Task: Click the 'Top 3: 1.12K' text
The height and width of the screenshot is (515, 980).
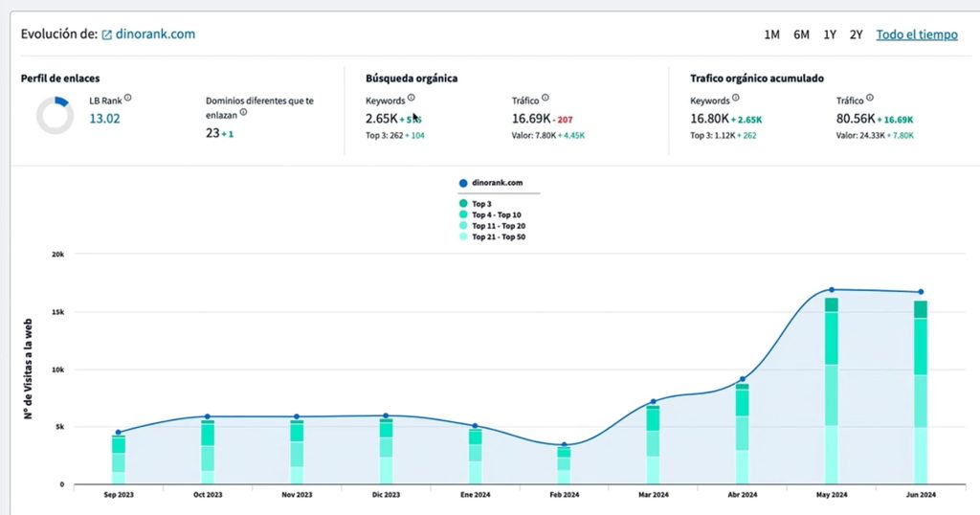Action: coord(712,136)
